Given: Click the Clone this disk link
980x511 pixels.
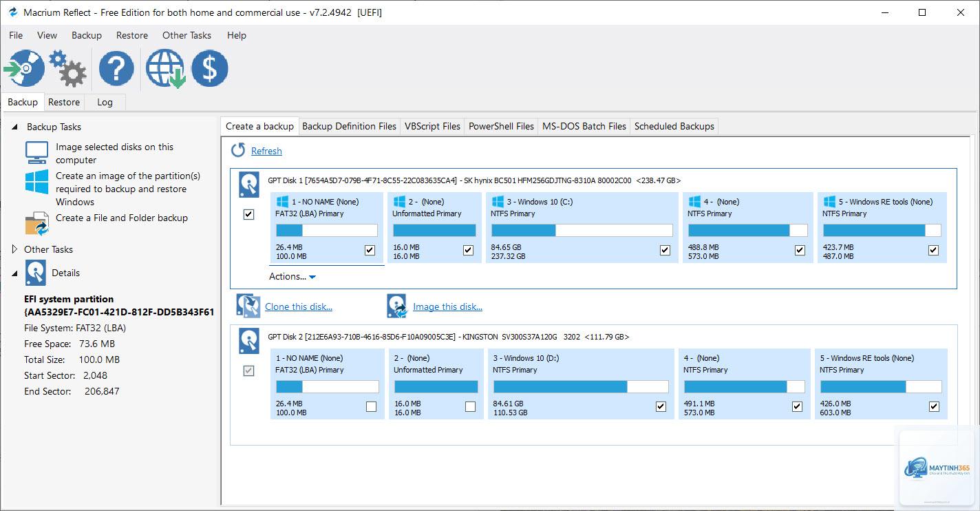Looking at the screenshot, I should (x=299, y=306).
